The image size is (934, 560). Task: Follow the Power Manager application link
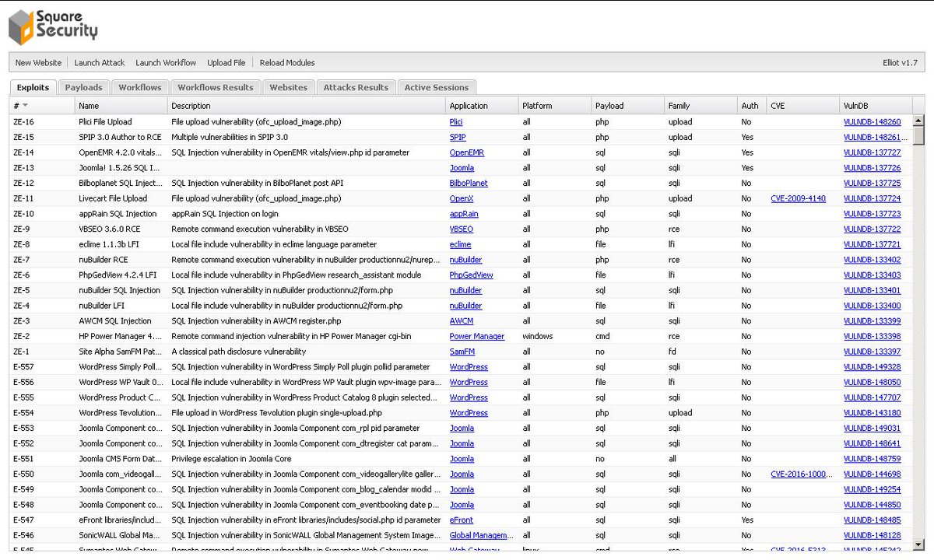click(x=477, y=337)
